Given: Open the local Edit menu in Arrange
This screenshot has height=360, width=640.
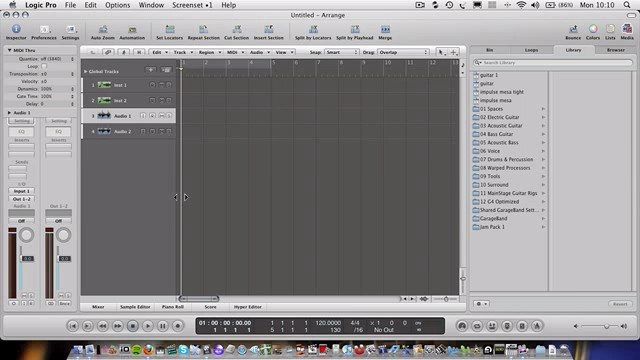Looking at the screenshot, I should 159,52.
